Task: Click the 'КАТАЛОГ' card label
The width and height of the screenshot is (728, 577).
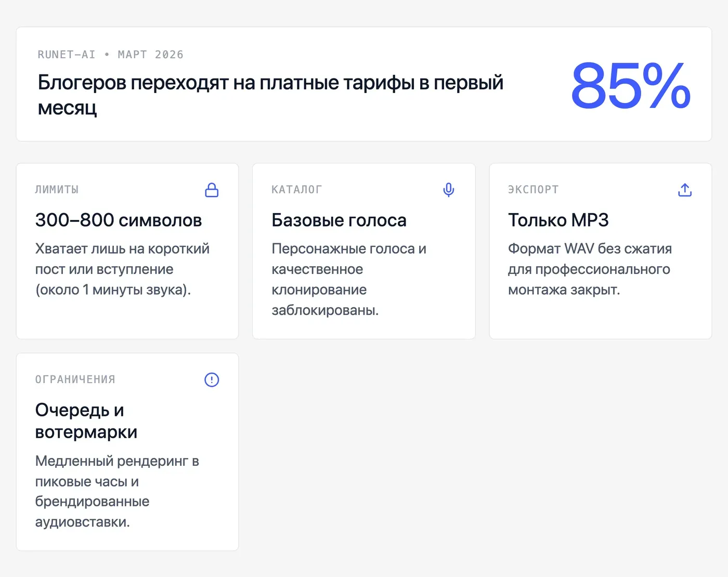Action: tap(296, 190)
